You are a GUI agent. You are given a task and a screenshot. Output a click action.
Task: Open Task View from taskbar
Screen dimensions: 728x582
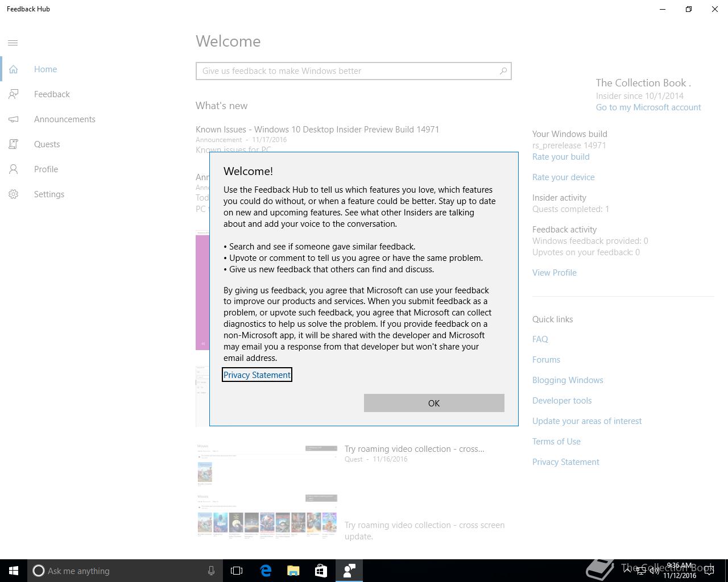pos(237,571)
